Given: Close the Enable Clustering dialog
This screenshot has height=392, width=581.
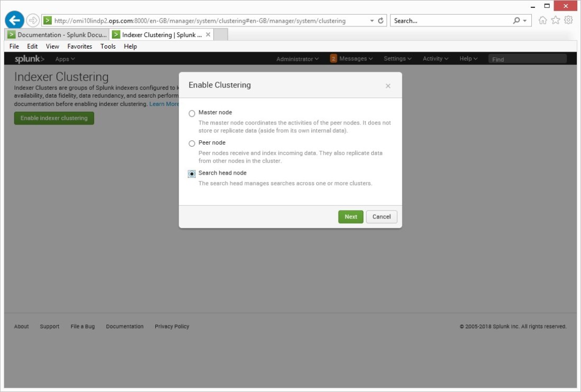Looking at the screenshot, I should [388, 85].
